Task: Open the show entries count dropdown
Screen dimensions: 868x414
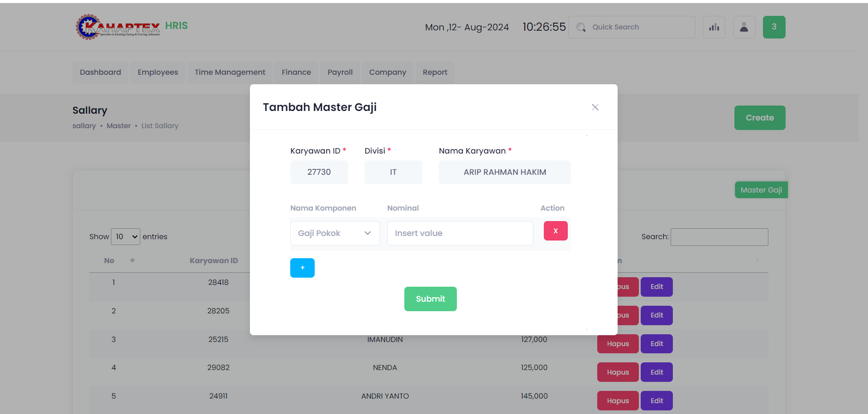Action: coord(125,237)
